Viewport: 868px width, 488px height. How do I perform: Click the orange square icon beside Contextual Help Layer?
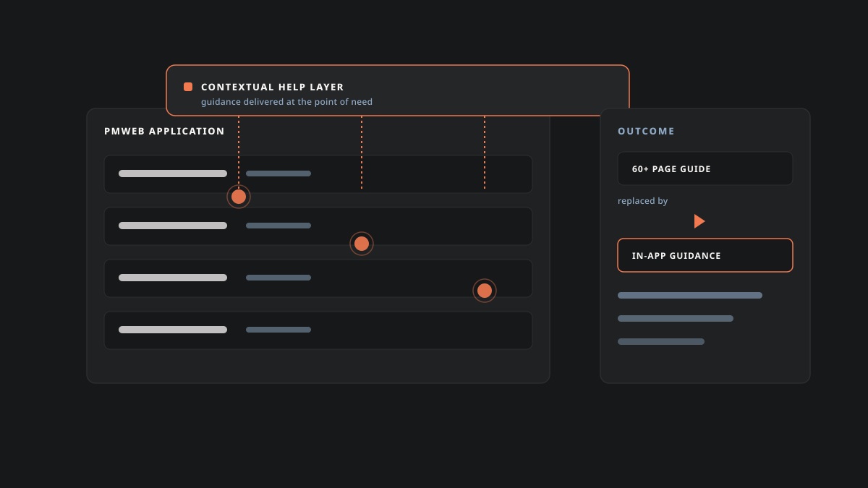coord(188,87)
